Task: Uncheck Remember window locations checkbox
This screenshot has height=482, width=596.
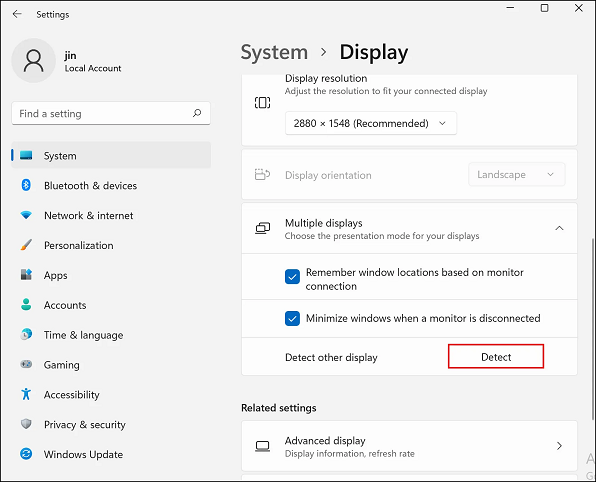Action: [x=292, y=277]
